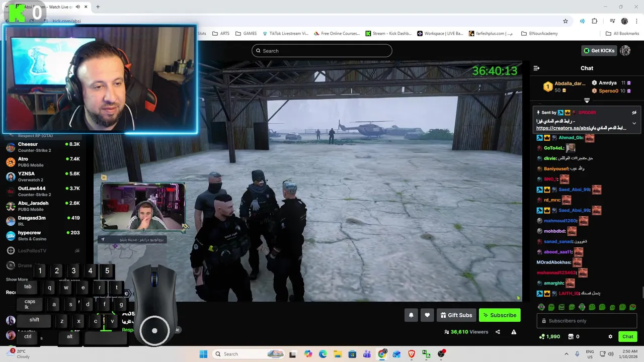644x362 pixels.
Task: Click the Task View taskbar icon
Action: coord(293,354)
